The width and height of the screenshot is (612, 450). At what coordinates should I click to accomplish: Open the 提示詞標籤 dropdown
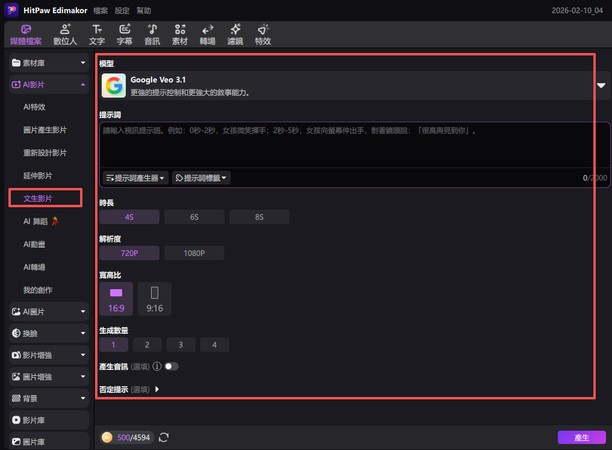201,178
